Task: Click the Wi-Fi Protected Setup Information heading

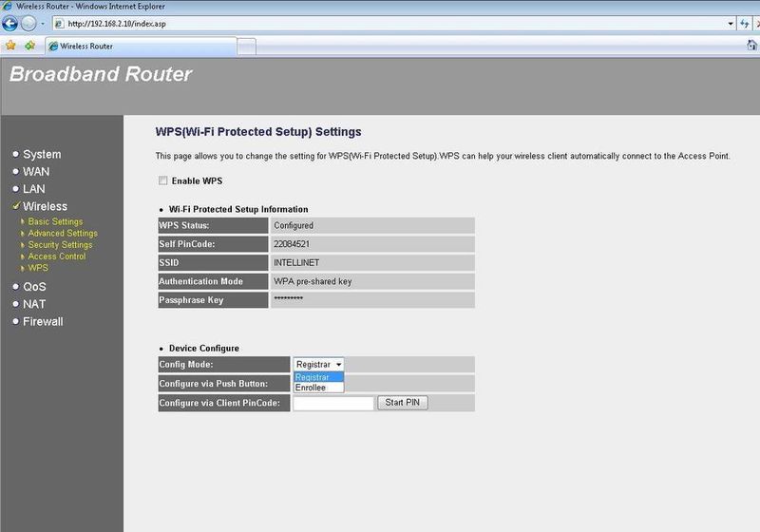Action: [238, 209]
